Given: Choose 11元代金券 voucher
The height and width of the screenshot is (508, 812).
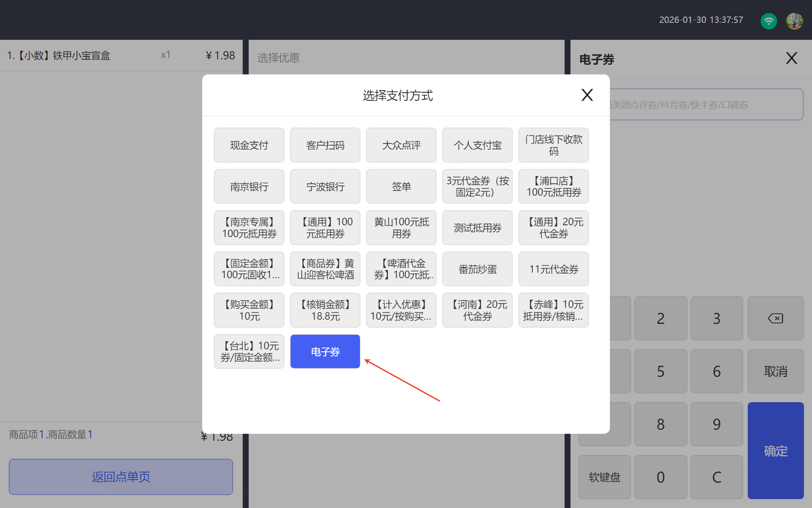Looking at the screenshot, I should pos(554,269).
